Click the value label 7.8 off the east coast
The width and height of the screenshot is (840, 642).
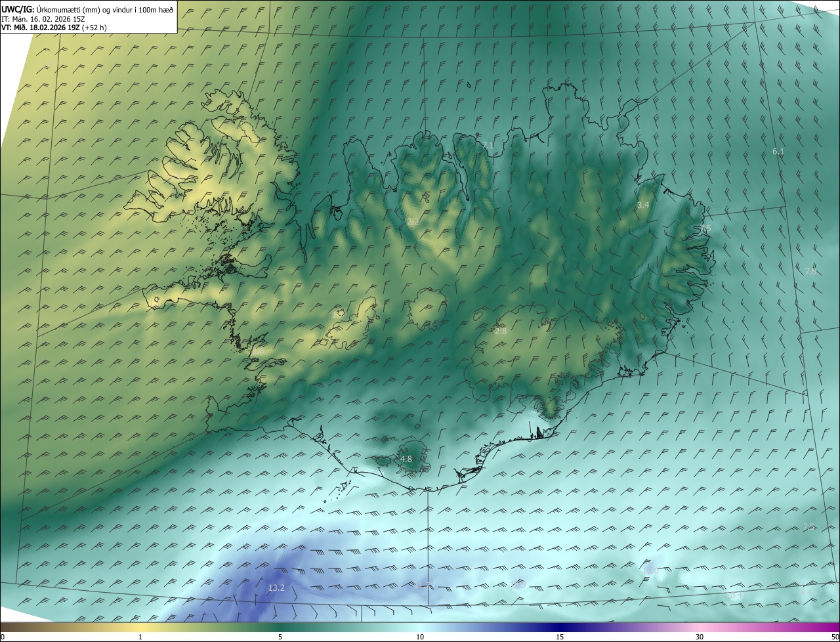810,271
